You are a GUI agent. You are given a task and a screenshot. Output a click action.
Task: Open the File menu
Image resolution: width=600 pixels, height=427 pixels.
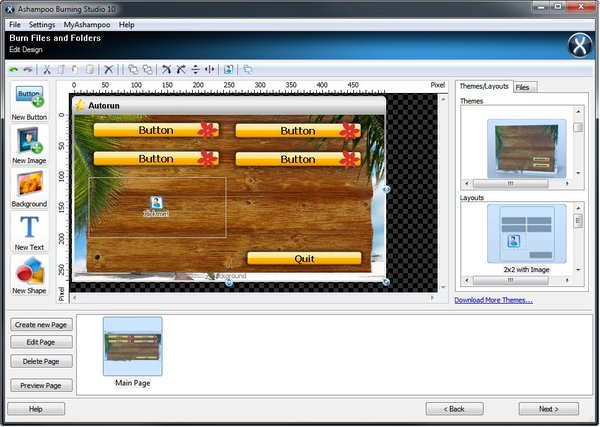click(14, 23)
